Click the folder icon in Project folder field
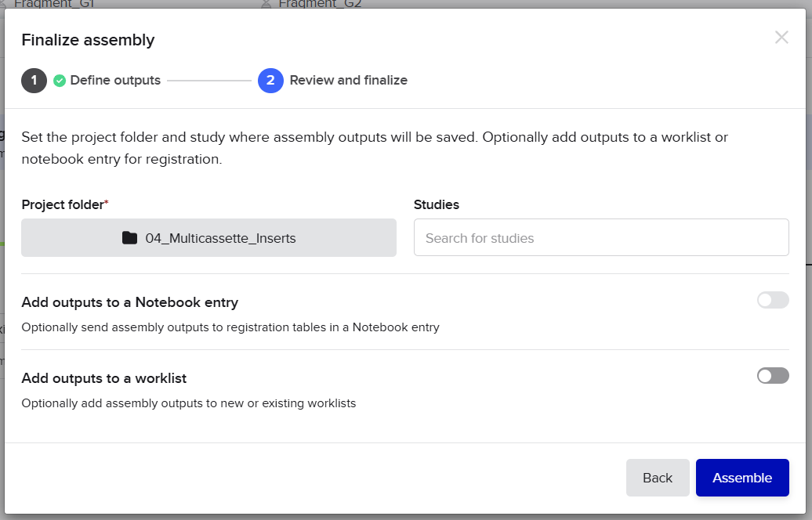 click(x=129, y=238)
